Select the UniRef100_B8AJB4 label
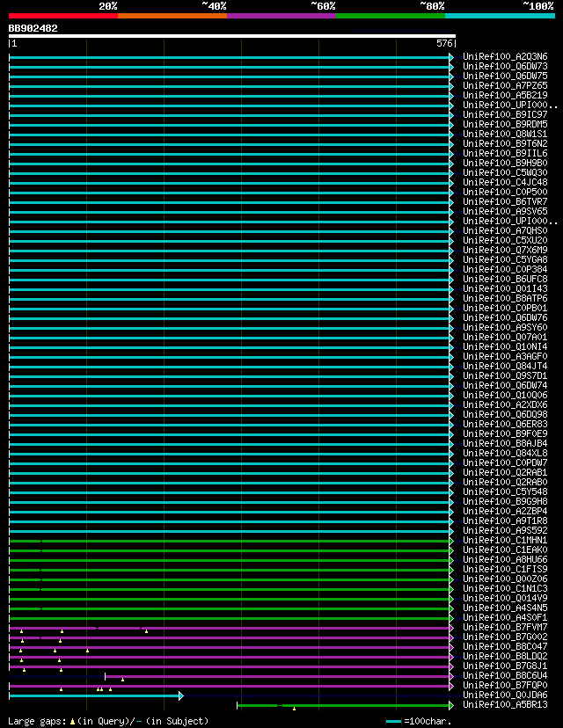 click(x=505, y=443)
